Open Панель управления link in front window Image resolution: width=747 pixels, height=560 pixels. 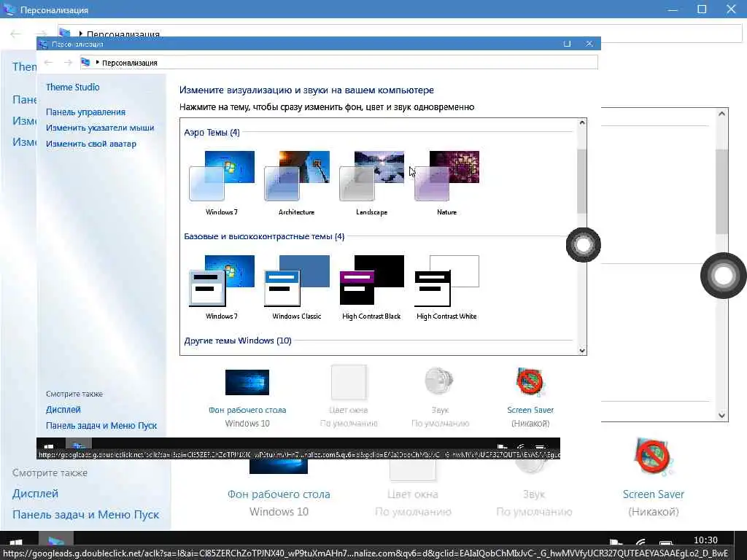click(86, 112)
